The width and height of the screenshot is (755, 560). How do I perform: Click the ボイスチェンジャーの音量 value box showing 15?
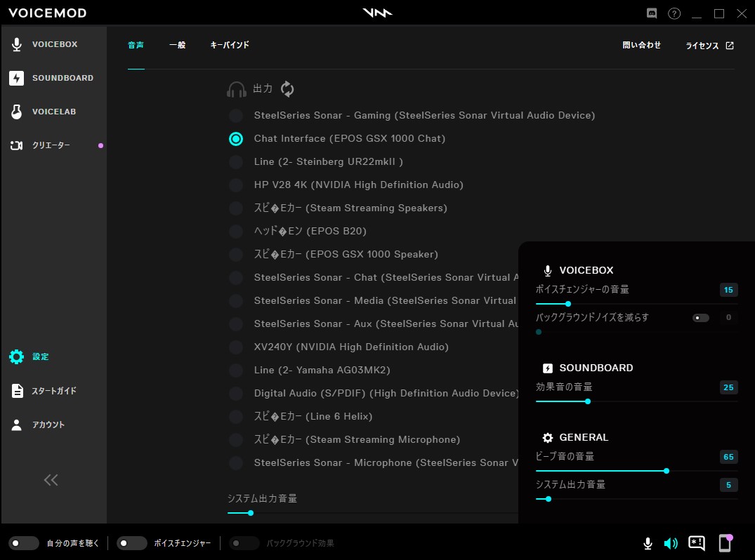click(728, 290)
